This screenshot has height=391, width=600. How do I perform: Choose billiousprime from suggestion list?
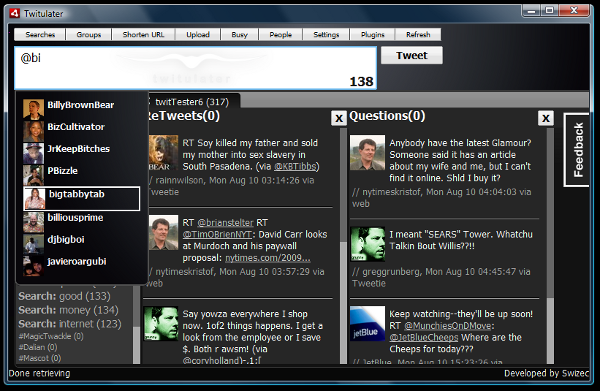(x=75, y=218)
